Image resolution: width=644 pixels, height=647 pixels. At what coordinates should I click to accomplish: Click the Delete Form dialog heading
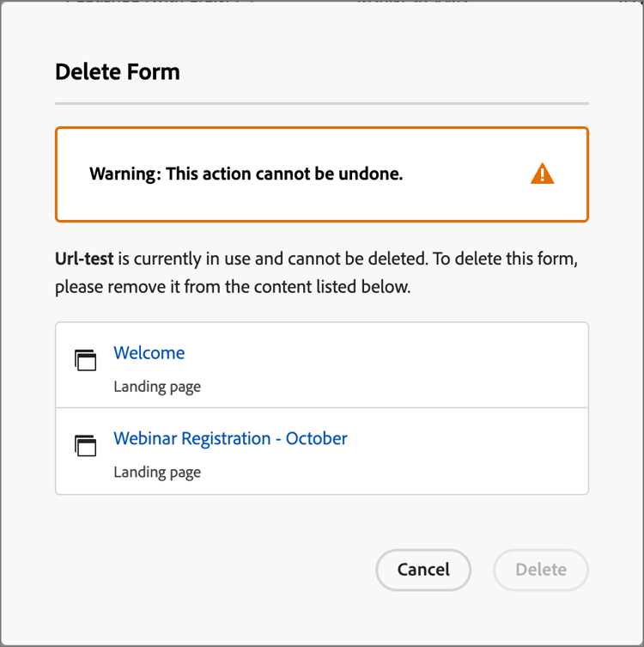pyautogui.click(x=118, y=71)
